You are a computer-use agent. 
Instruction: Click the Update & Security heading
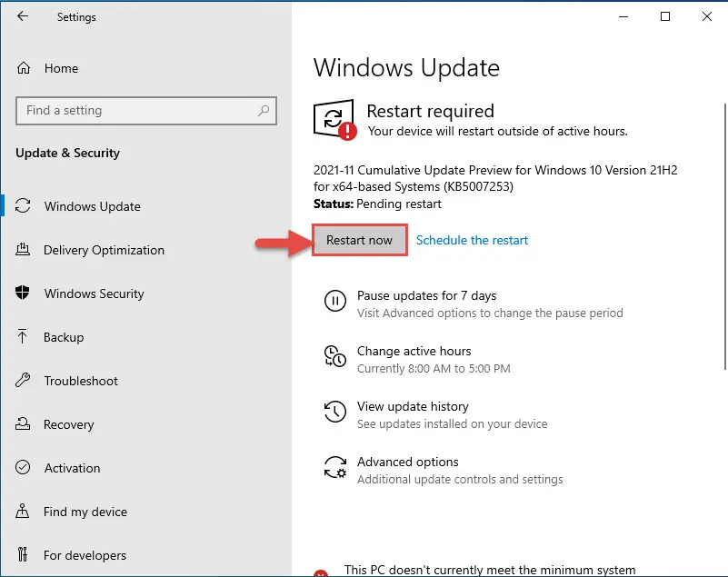(x=68, y=153)
